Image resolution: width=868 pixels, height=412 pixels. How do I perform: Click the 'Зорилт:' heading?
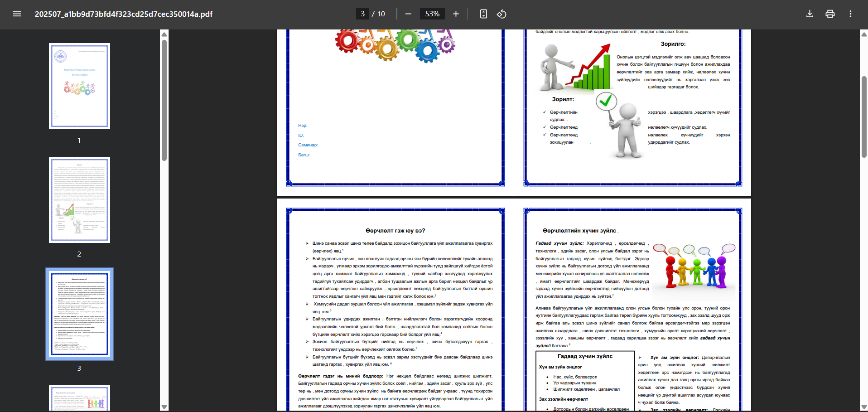(x=563, y=99)
